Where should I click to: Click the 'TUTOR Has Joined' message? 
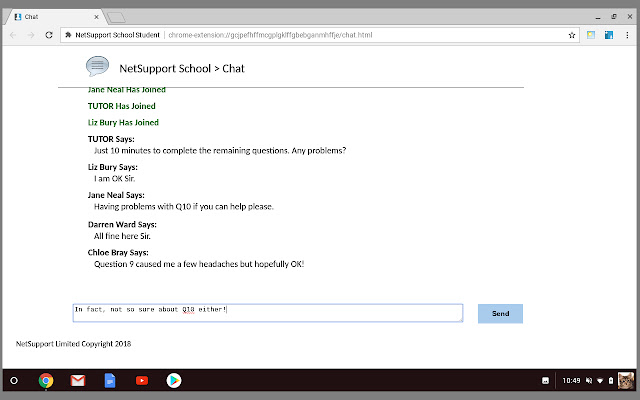pyautogui.click(x=122, y=106)
